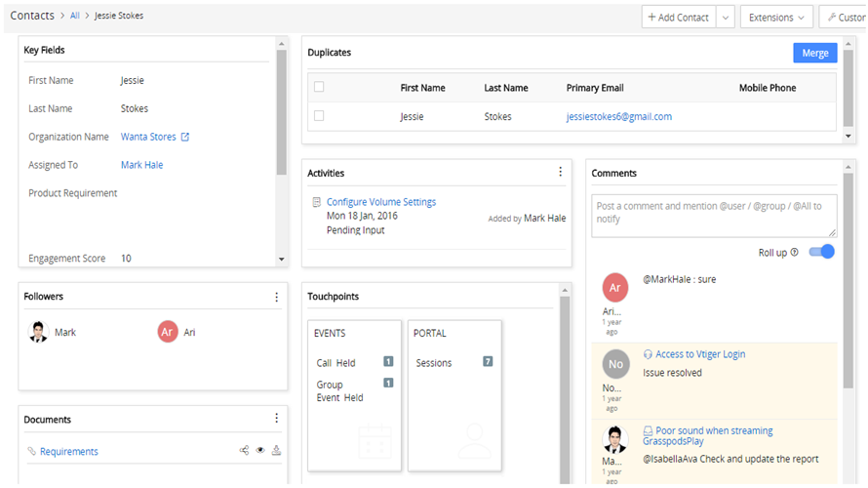Image resolution: width=868 pixels, height=488 pixels.
Task: Preview Requirements document with eye icon
Action: tap(260, 451)
